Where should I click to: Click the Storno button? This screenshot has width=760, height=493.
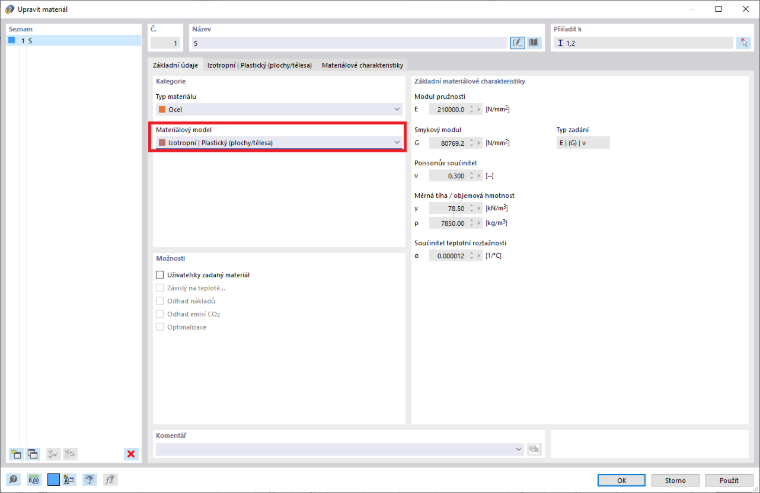coord(675,480)
